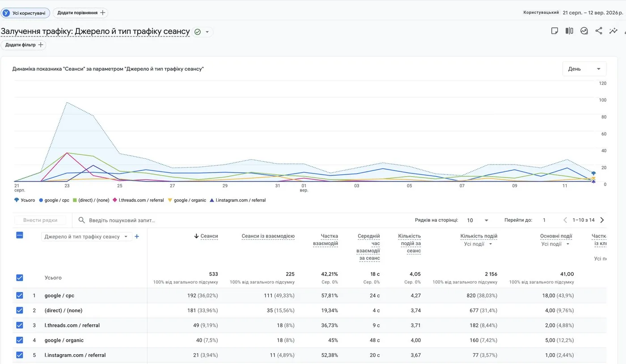The width and height of the screenshot is (626, 364).
Task: Uncheck the google / cpc row checkbox
Action: (x=20, y=296)
